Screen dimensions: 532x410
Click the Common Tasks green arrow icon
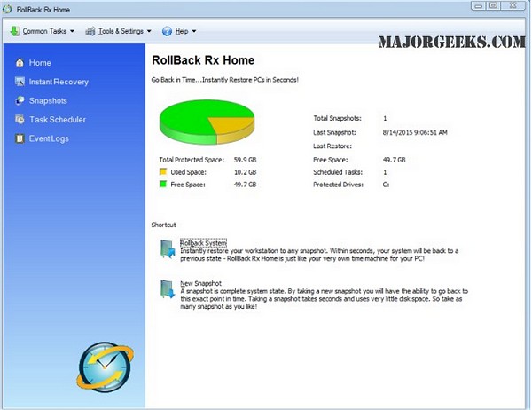click(14, 31)
